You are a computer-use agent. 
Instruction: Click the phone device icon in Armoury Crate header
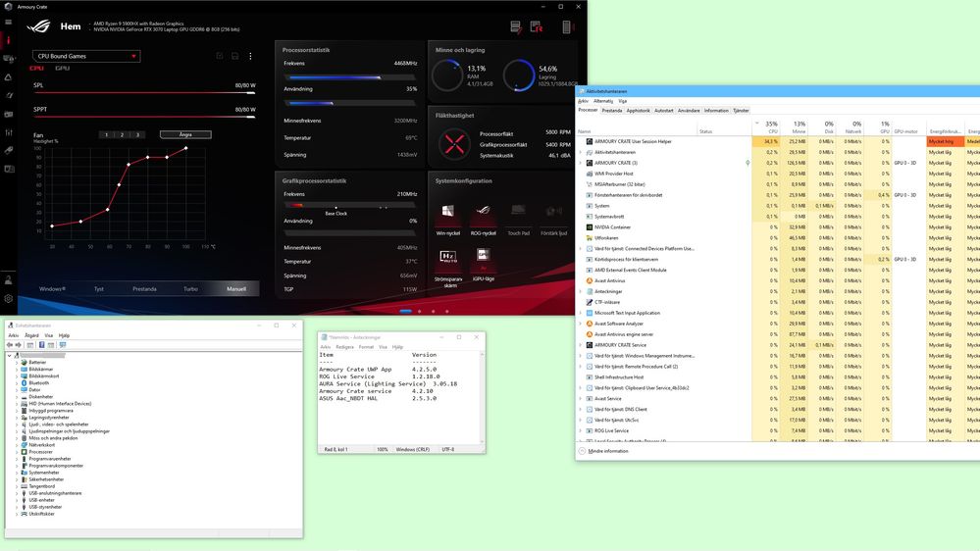(x=566, y=26)
